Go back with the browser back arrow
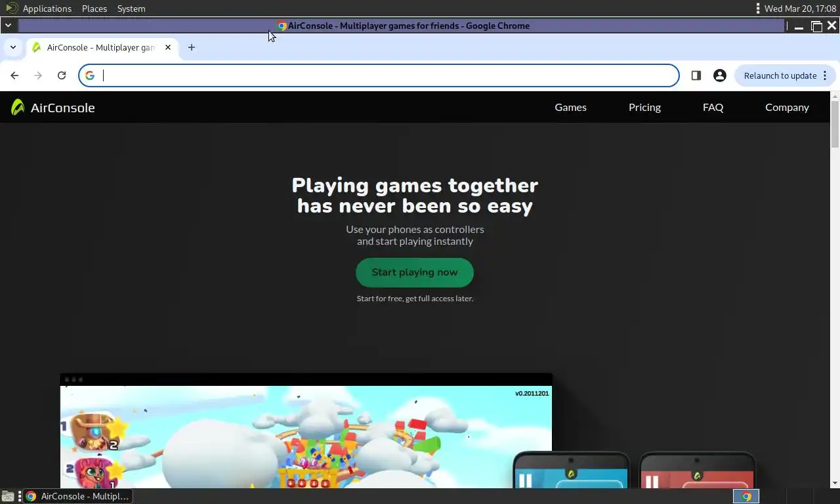This screenshot has height=504, width=840. pos(14,75)
